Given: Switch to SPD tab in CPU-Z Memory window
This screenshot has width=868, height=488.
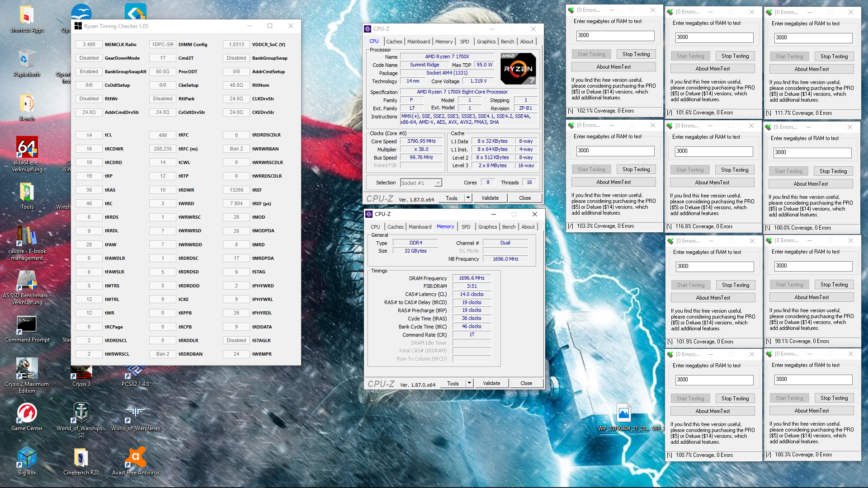Looking at the screenshot, I should [466, 227].
